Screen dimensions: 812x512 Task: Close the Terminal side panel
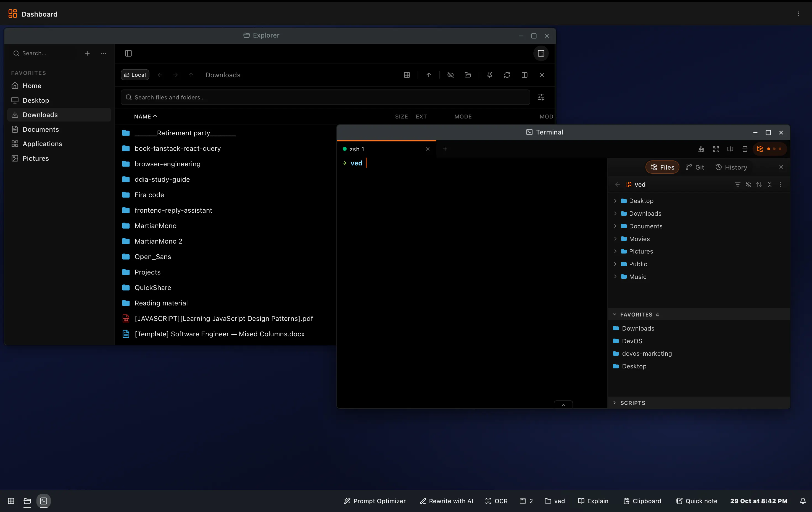(x=781, y=167)
